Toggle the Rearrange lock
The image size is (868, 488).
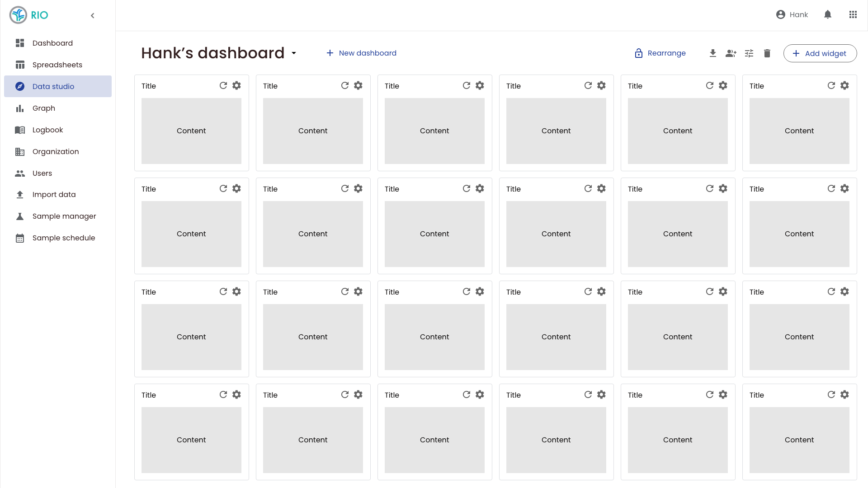click(x=660, y=53)
